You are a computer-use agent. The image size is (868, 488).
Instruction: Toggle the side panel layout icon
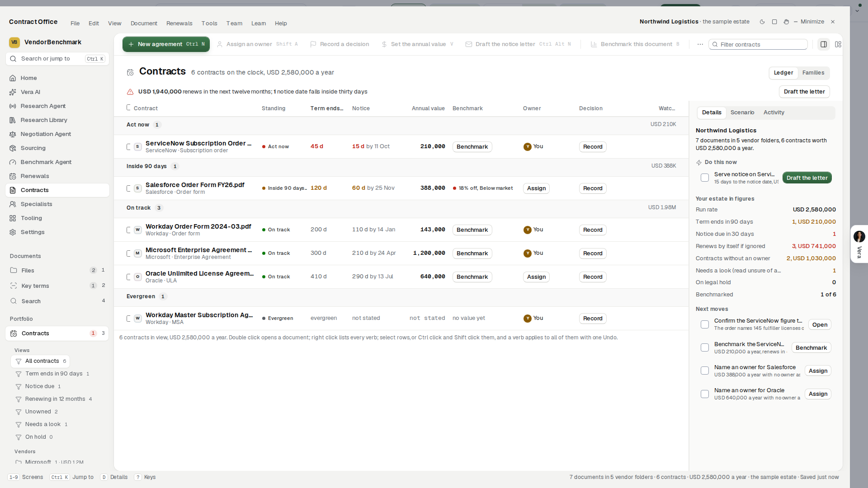pos(824,44)
